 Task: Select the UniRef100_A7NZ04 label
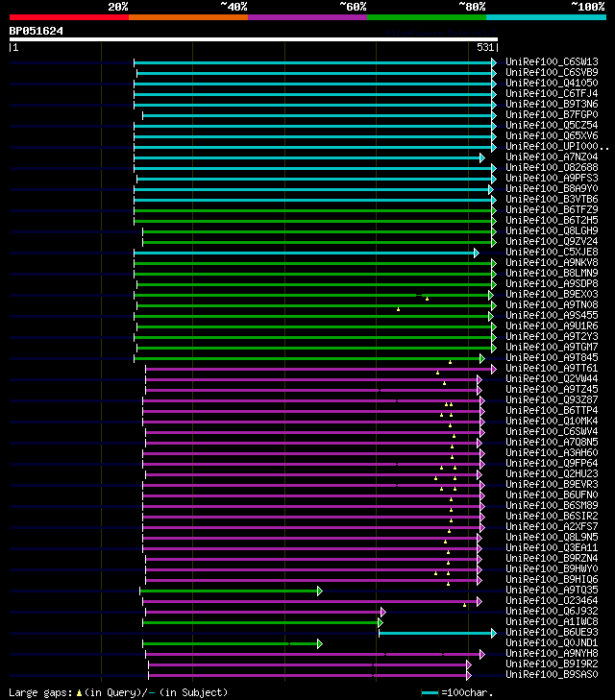(552, 157)
